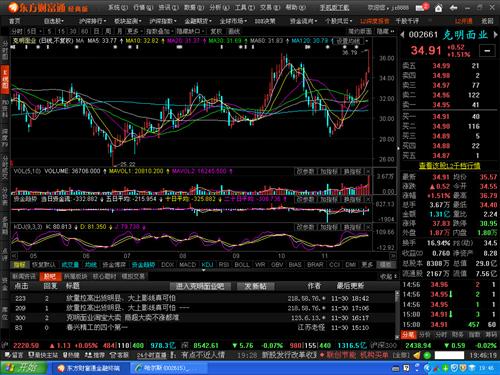Click the 热键 hotkey icon in status bar
Image resolution: width=500 pixels, height=375 pixels.
[72, 355]
